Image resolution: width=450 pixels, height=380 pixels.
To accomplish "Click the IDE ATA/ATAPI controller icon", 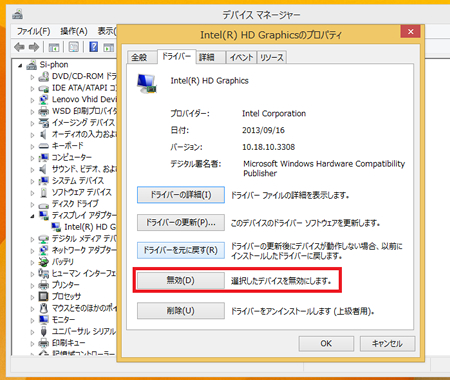I will pyautogui.click(x=44, y=88).
